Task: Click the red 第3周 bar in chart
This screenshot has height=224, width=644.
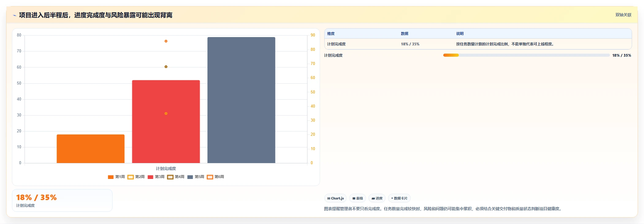Action: (166, 122)
